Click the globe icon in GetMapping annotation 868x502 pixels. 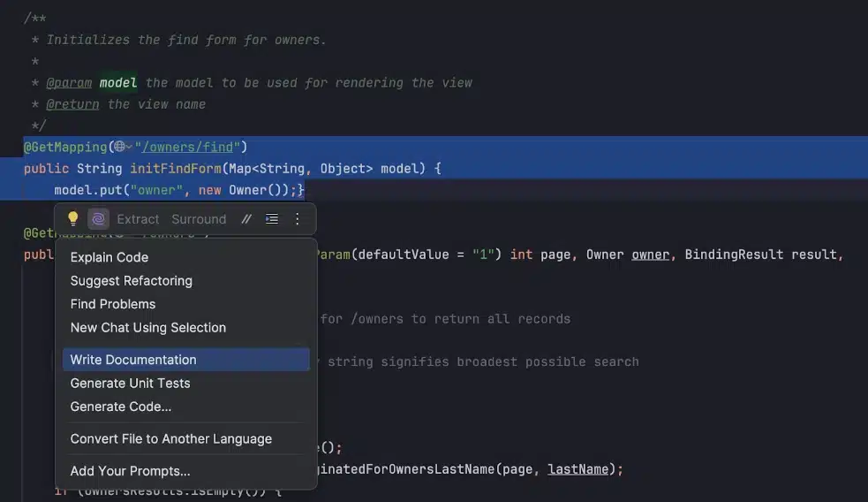(119, 147)
